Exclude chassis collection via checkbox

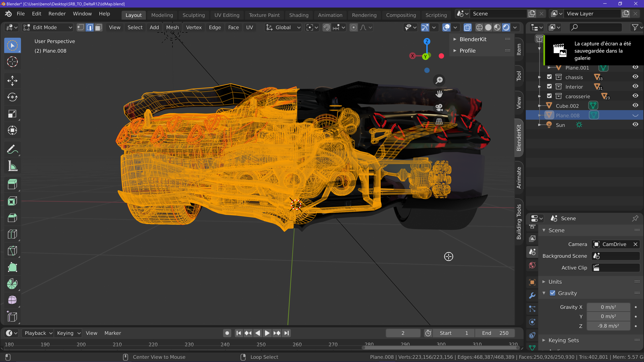(x=549, y=77)
